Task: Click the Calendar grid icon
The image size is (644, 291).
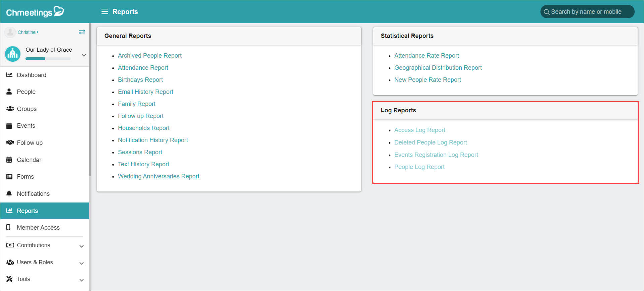Action: pos(9,160)
